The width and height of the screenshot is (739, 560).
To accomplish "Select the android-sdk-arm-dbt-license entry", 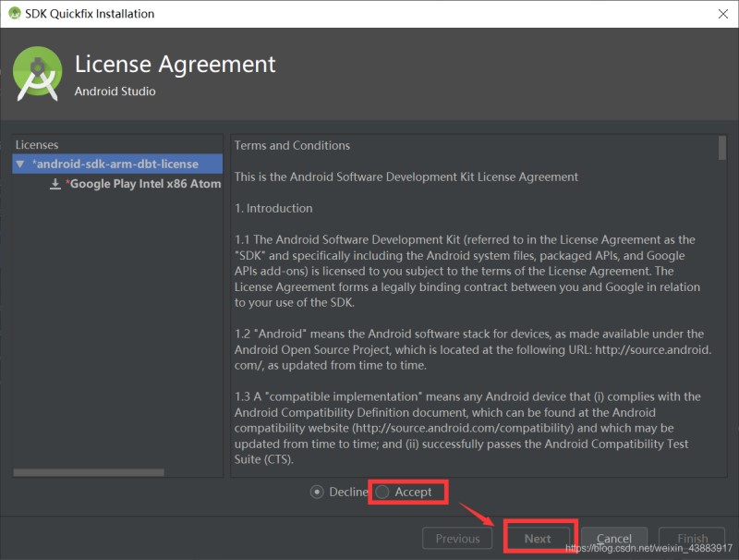I will click(115, 164).
